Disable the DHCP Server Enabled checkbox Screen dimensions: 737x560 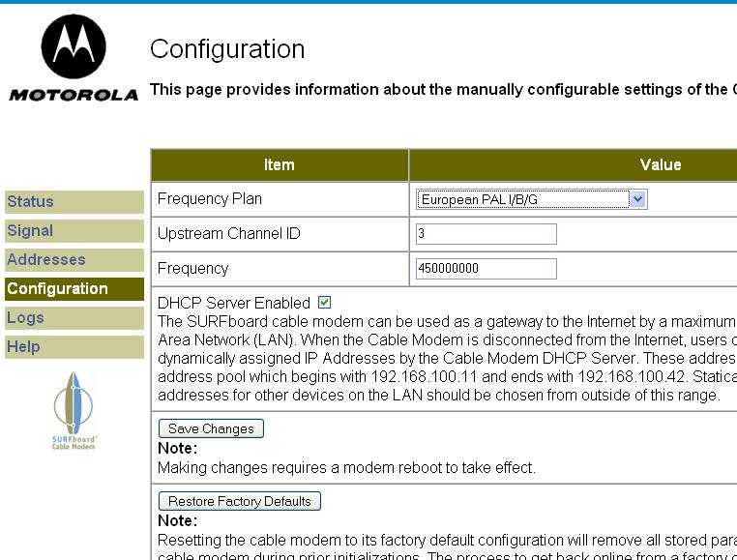324,303
